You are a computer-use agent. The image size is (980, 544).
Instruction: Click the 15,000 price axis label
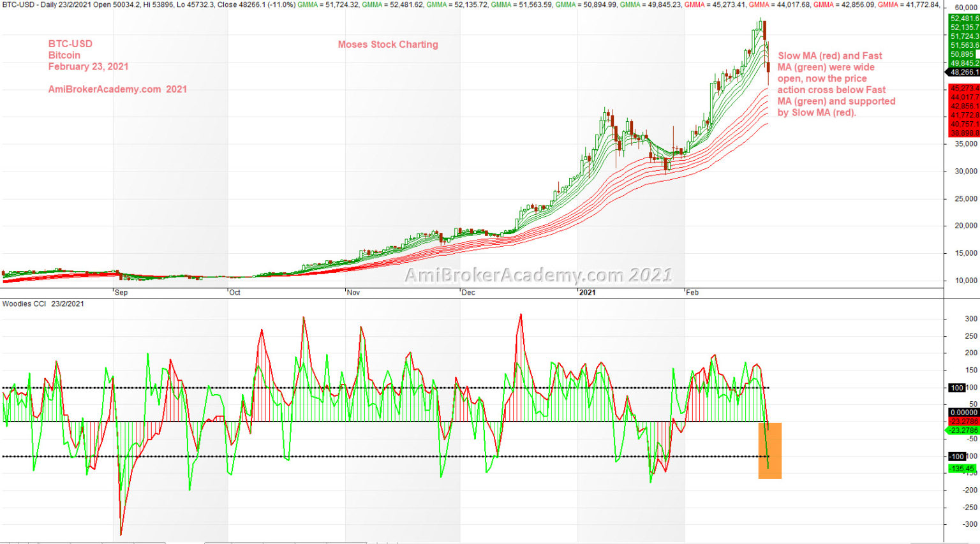point(966,253)
